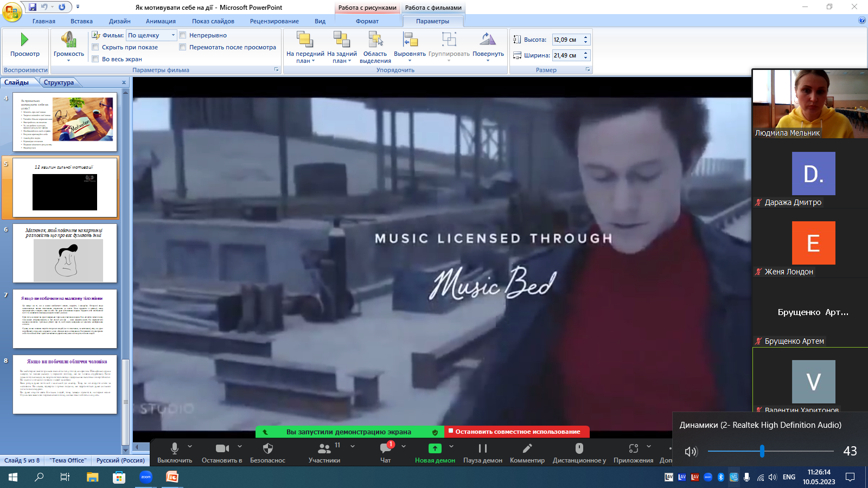Open the Выровнять align menu
The width and height of the screenshot is (868, 488).
click(x=410, y=47)
